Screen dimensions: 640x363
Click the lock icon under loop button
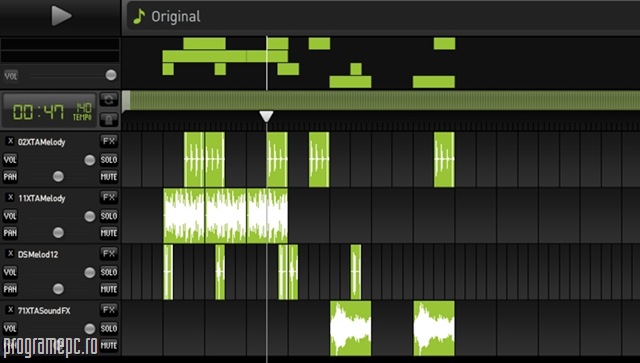pyautogui.click(x=109, y=120)
